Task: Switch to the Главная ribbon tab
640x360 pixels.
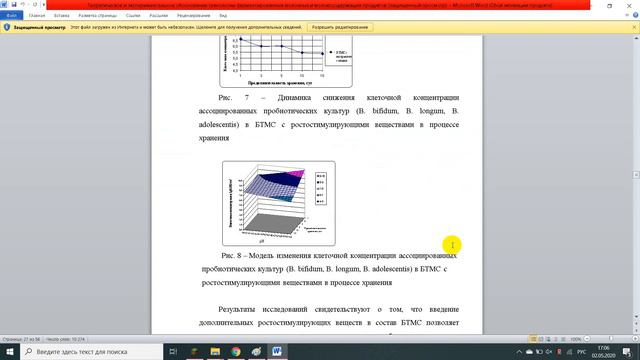Action: [x=37, y=16]
